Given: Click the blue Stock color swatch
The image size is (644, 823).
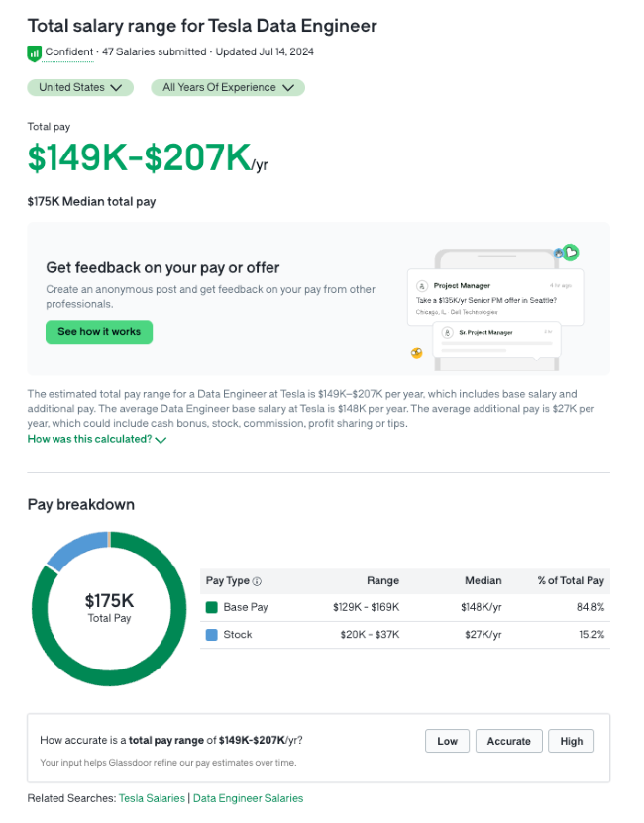Looking at the screenshot, I should tap(212, 635).
